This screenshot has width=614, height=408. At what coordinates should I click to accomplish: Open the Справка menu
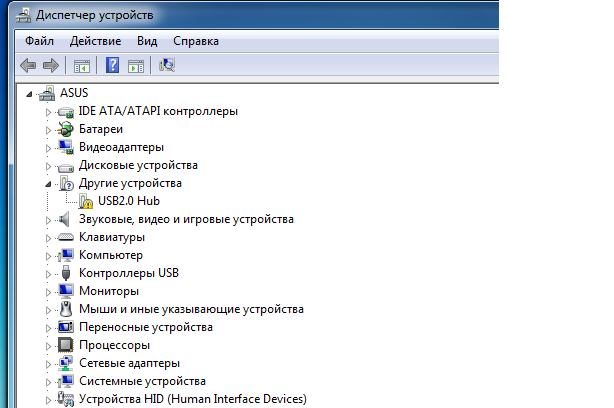196,41
